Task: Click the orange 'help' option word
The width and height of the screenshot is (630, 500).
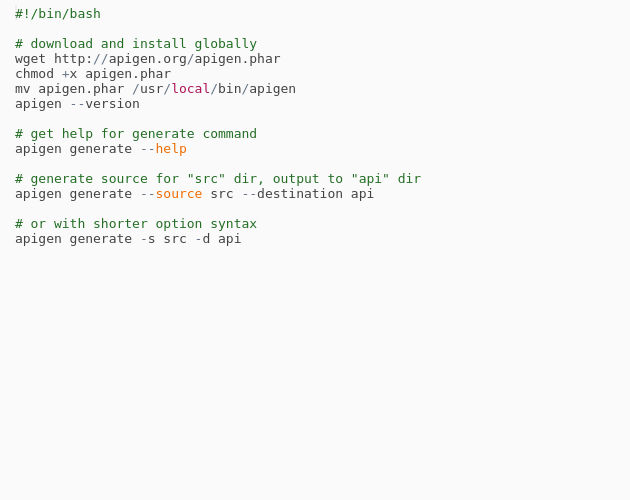Action: point(171,149)
